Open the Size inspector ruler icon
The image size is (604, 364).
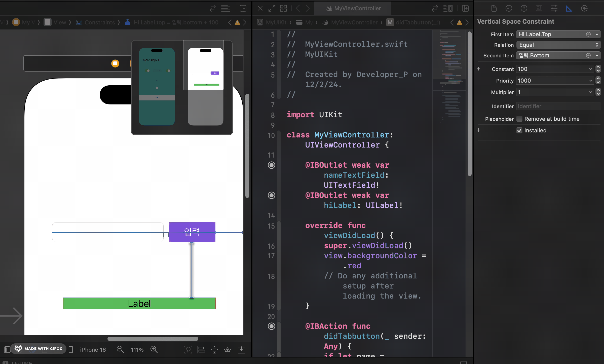point(569,9)
